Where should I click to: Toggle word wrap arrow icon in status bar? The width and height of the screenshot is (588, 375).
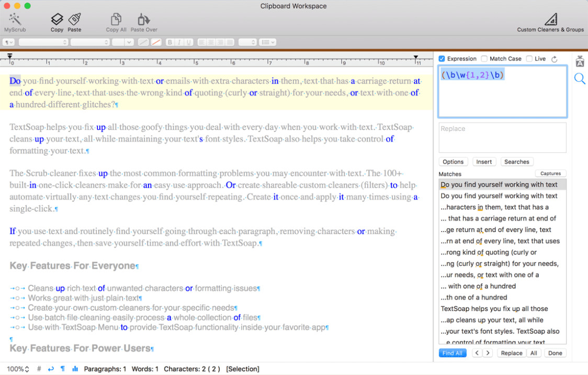(x=51, y=369)
